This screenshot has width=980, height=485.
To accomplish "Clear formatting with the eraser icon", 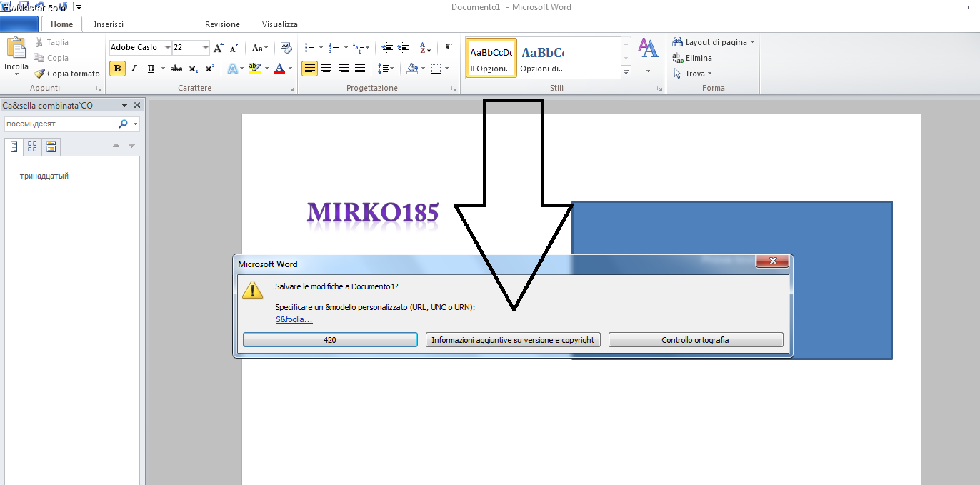I will tap(286, 48).
